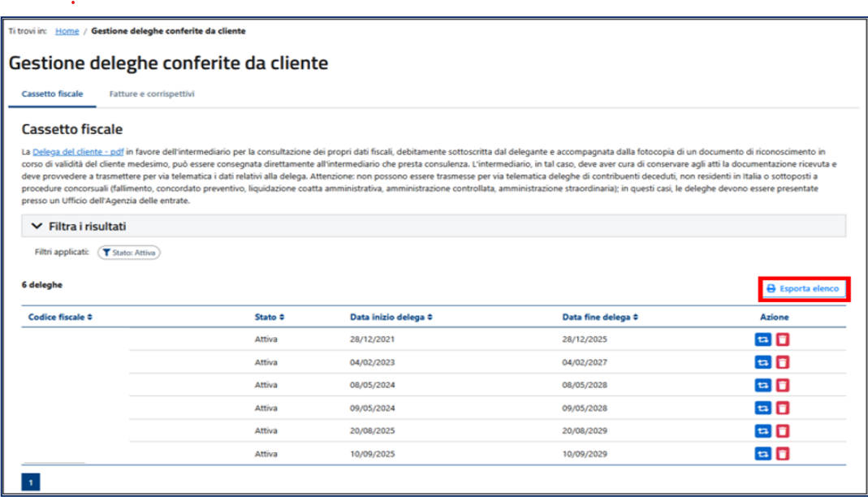Renew the delegation starting 10/09/2025
The image size is (868, 497).
763,454
